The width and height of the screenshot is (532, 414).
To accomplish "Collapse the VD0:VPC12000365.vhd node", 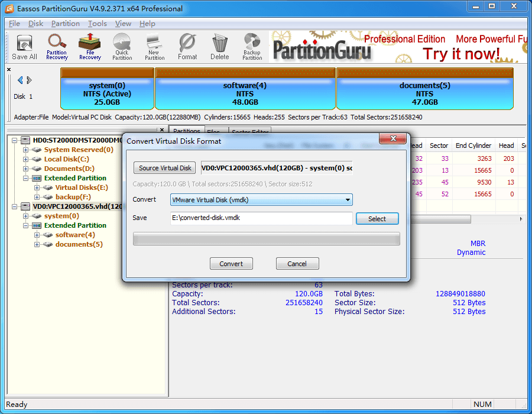I will coord(14,206).
